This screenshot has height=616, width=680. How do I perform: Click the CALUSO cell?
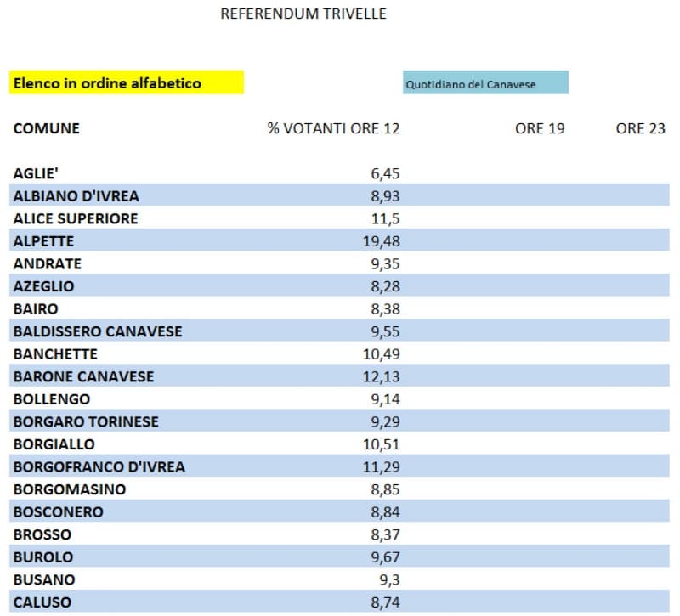[x=42, y=602]
